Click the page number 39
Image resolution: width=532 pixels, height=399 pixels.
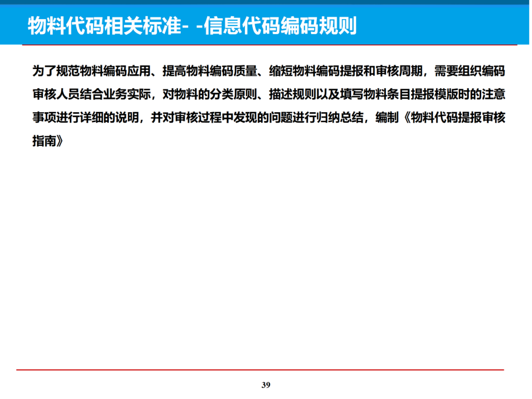pyautogui.click(x=266, y=385)
